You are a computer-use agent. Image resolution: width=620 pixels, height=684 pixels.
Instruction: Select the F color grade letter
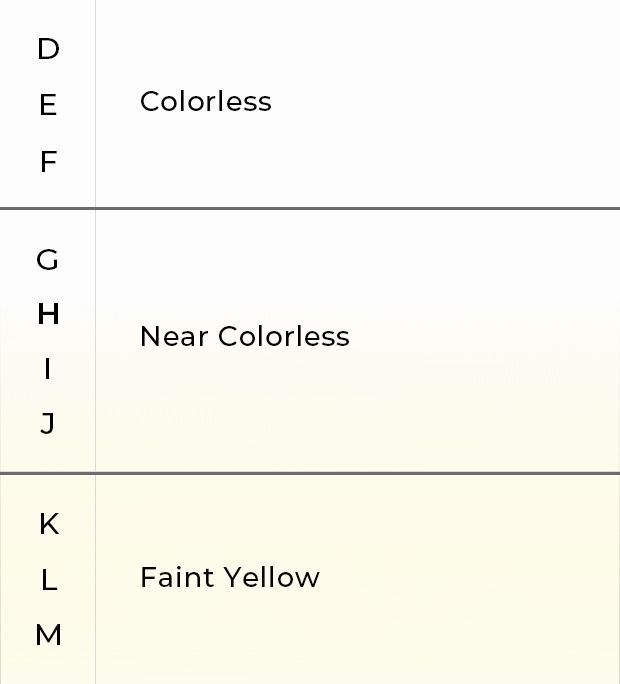pos(48,162)
